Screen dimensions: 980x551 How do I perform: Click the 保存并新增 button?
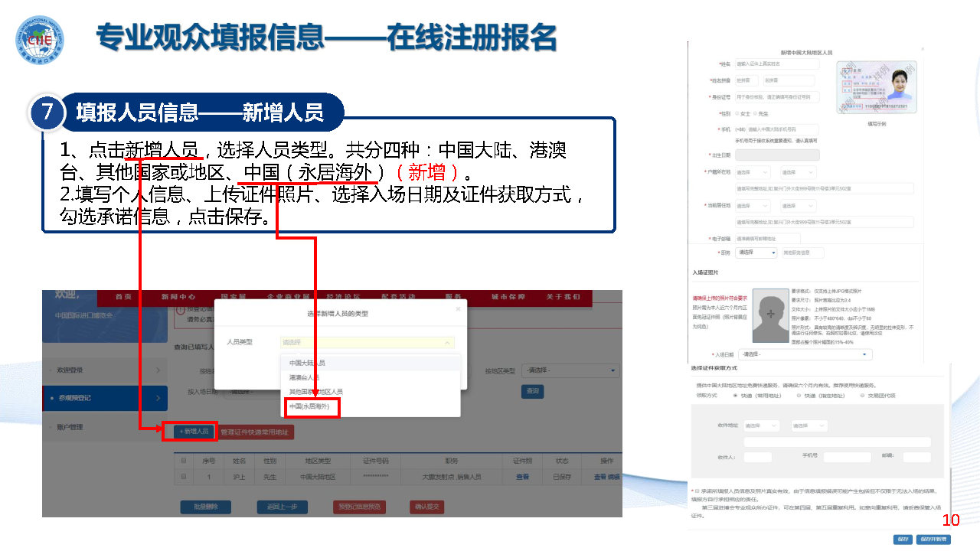coord(933,540)
